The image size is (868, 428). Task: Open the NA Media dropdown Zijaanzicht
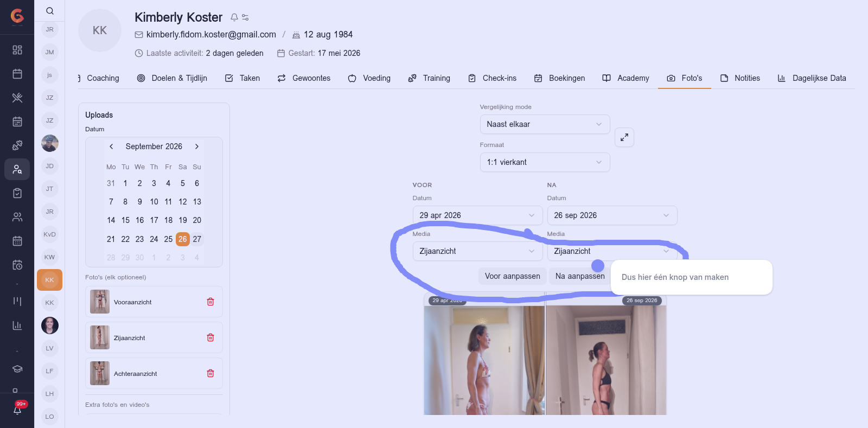(x=612, y=251)
